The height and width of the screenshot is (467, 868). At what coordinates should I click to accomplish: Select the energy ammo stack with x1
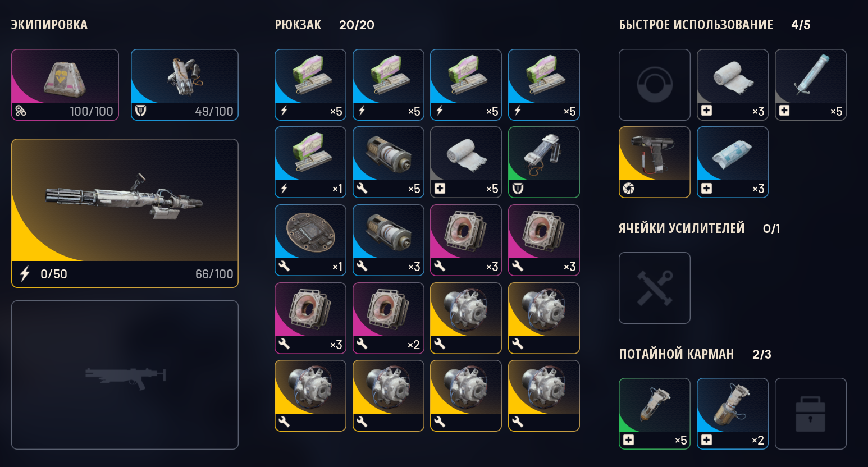(310, 162)
